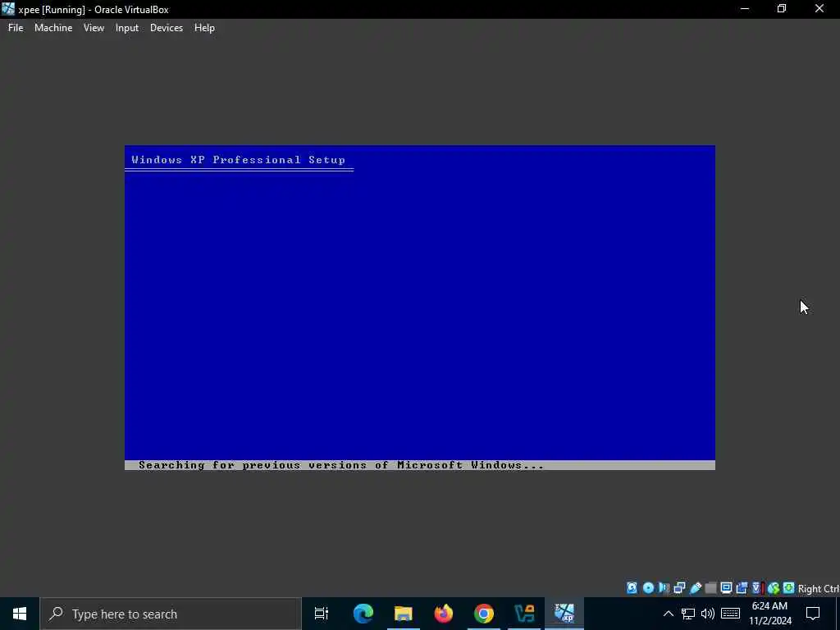Image resolution: width=840 pixels, height=630 pixels.
Task: Launch Google Chrome from the taskbar
Action: tap(483, 614)
